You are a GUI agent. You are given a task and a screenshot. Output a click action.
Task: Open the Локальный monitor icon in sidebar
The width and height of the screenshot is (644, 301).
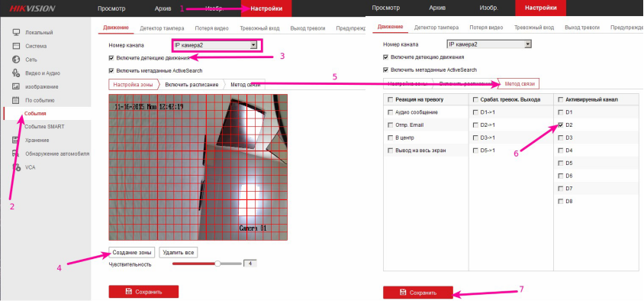tap(17, 33)
